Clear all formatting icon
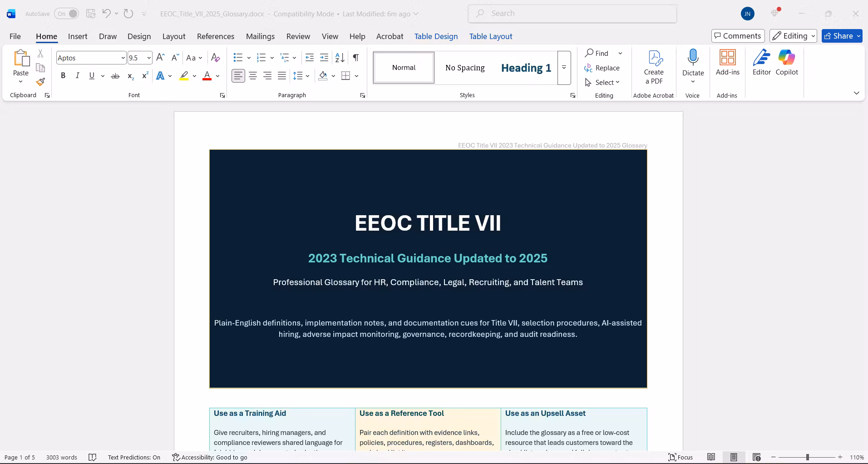The image size is (868, 464). pos(216,58)
